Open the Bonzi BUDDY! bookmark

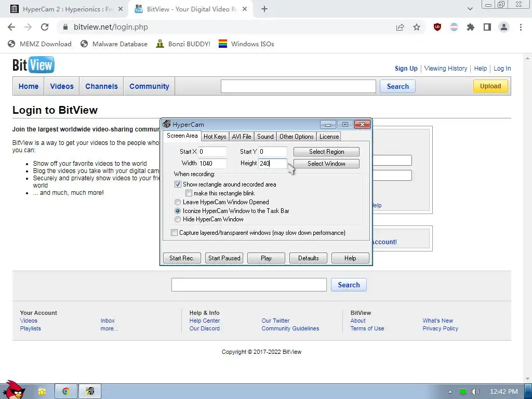coord(183,44)
